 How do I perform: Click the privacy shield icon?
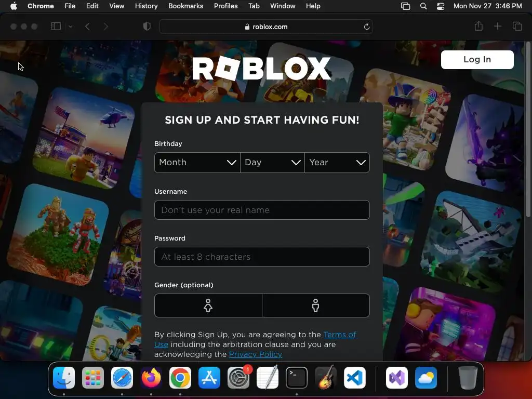(x=147, y=26)
